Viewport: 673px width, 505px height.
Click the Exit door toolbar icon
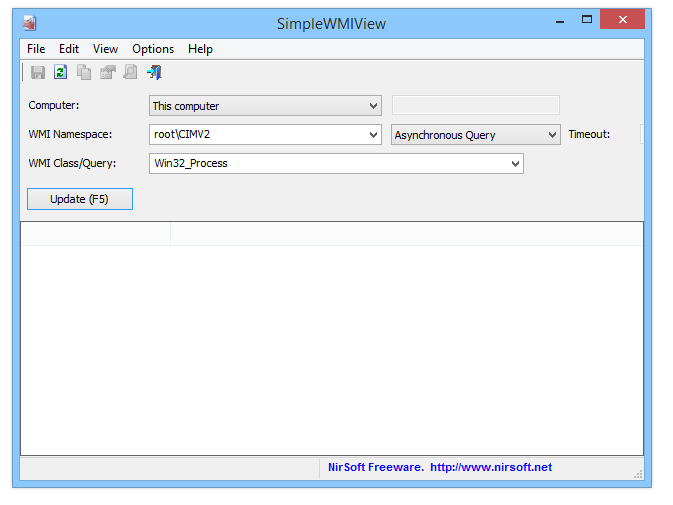click(154, 72)
